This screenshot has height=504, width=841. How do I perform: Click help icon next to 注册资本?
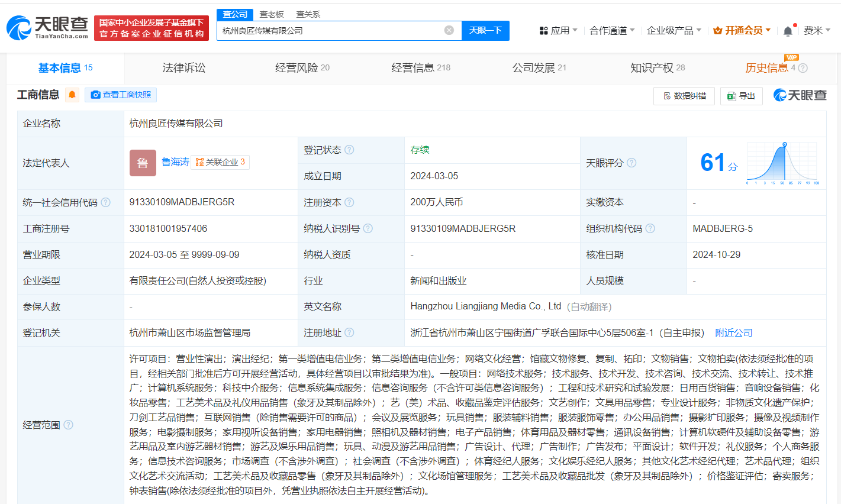(349, 202)
